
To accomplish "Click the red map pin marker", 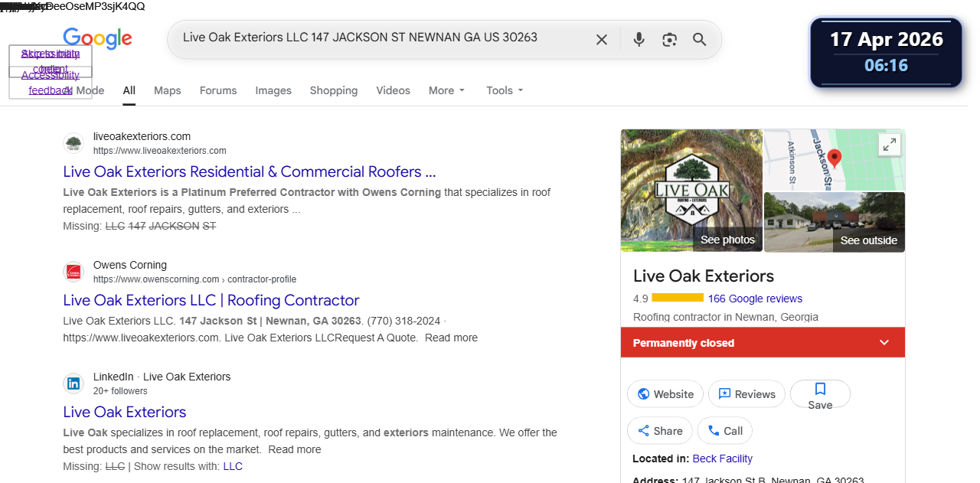I will [x=835, y=158].
